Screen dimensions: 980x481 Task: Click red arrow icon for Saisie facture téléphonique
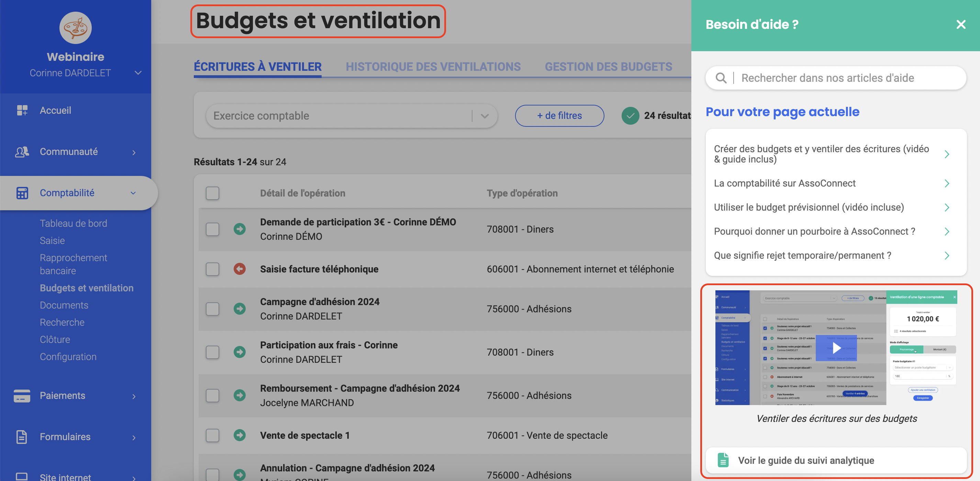[x=239, y=269]
